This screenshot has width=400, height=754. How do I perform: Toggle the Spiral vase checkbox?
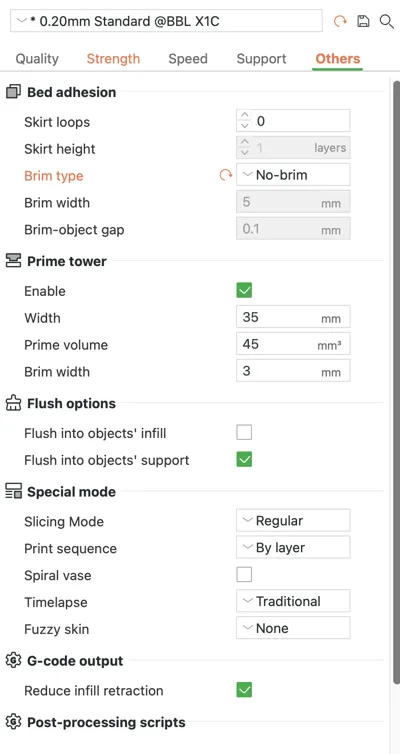pos(244,575)
